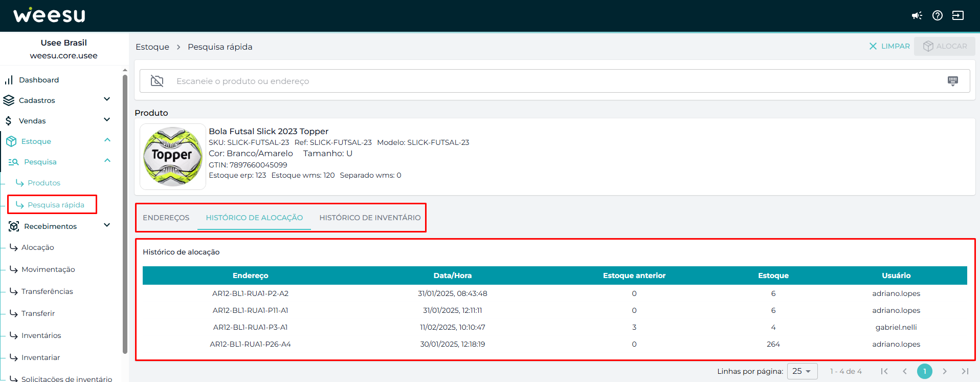
Task: Click the Estoque anterior column header
Action: point(634,275)
